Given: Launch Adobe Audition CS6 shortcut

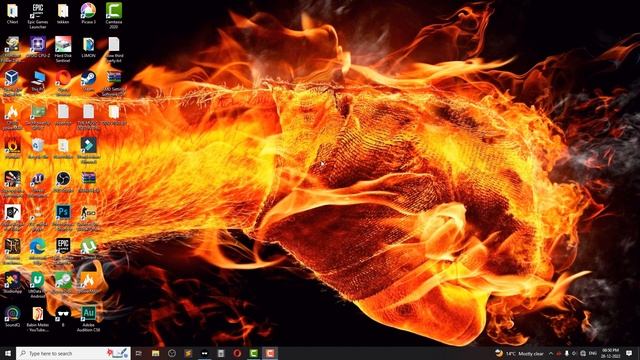Looking at the screenshot, I should pos(88,319).
